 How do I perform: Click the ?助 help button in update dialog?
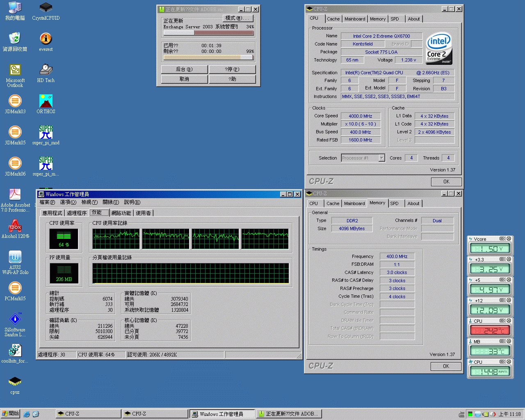coord(232,79)
